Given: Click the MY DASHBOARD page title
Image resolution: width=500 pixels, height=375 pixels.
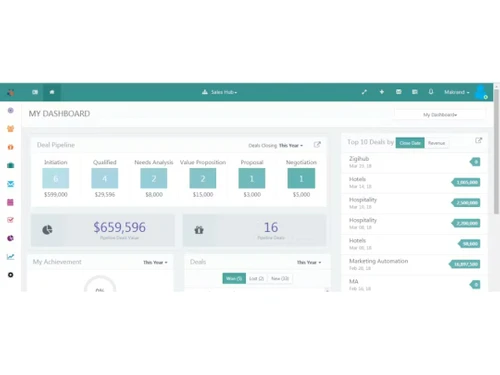Looking at the screenshot, I should pos(59,114).
